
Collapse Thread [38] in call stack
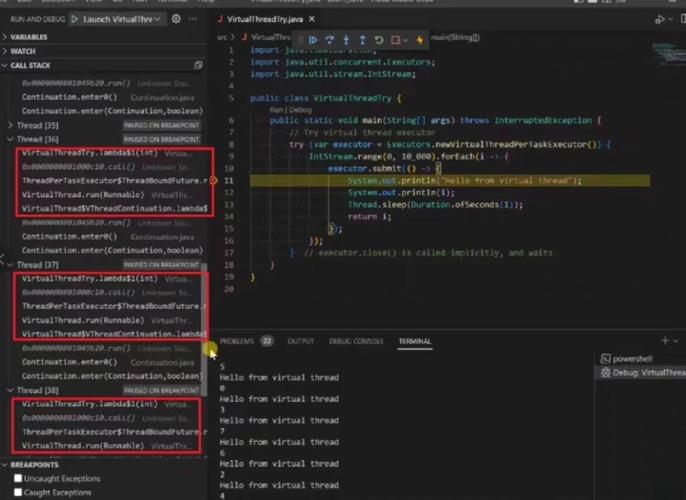click(x=10, y=390)
